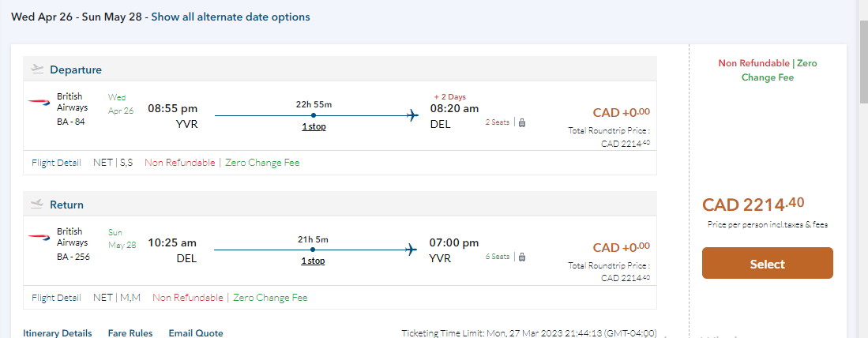Switch to the Itinerary Details tab
This screenshot has width=868, height=338.
pos(58,333)
